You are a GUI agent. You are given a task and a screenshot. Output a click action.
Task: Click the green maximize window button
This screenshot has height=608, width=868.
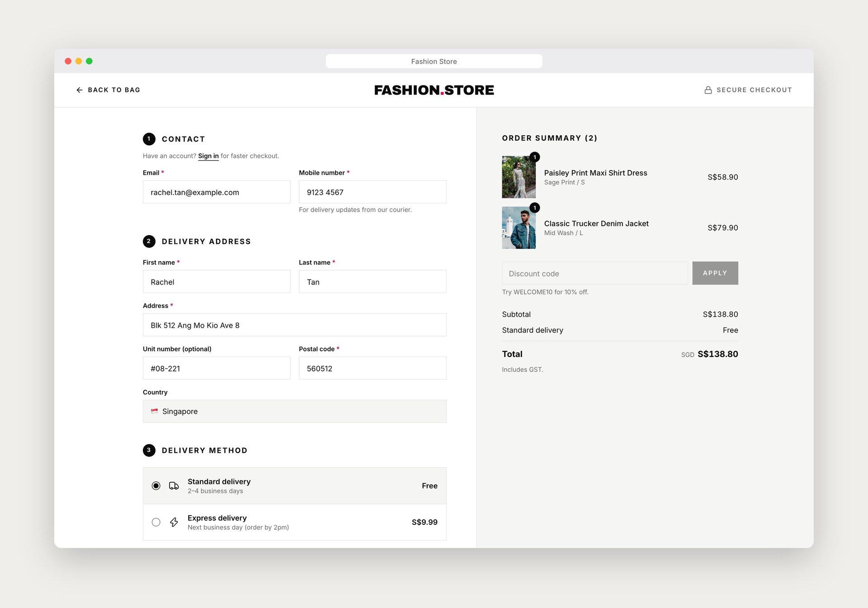pos(89,61)
